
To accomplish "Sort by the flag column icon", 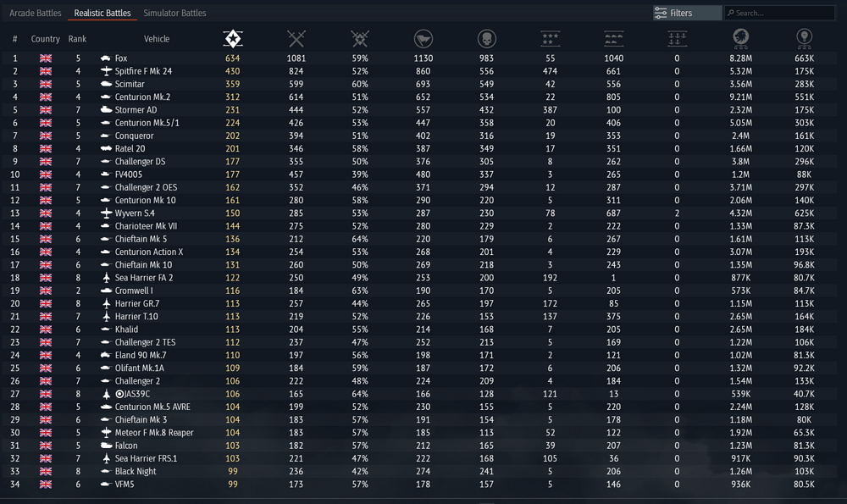I will pyautogui.click(x=423, y=38).
